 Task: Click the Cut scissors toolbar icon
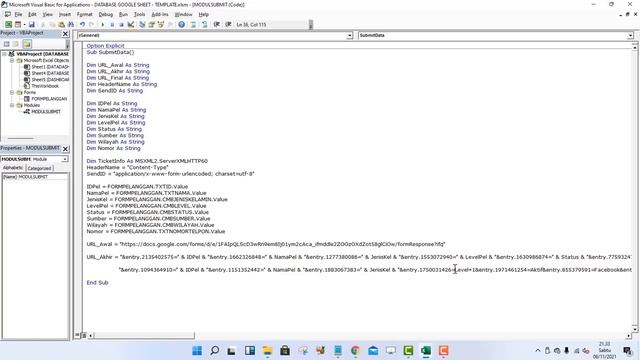coord(43,24)
